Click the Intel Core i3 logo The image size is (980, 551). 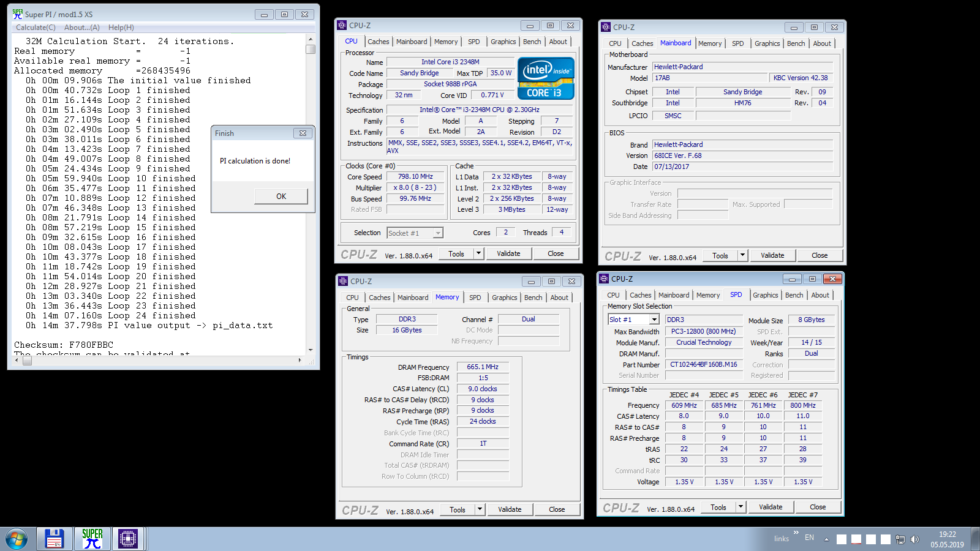click(x=546, y=78)
